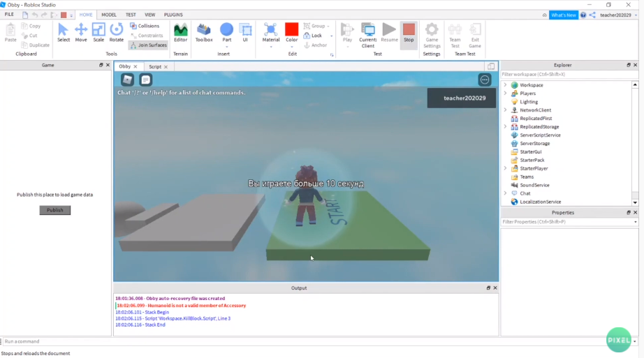Open the teacher202029 account dropdown
Image resolution: width=644 pixels, height=358 pixels.
click(x=636, y=15)
